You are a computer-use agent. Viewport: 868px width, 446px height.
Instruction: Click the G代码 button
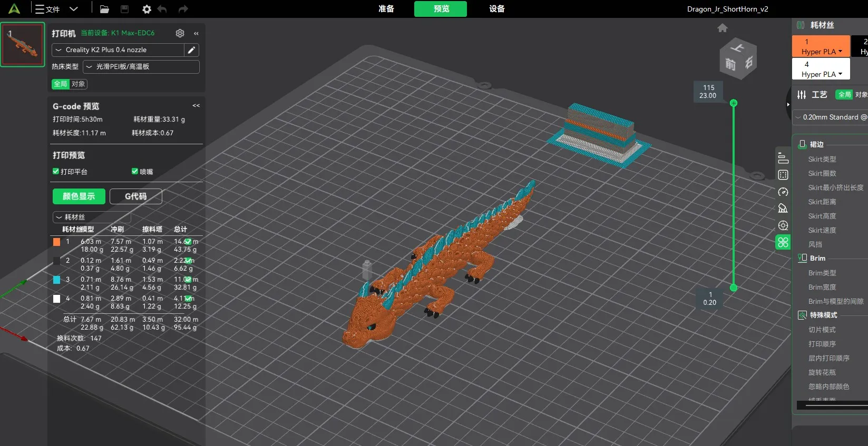tap(136, 196)
